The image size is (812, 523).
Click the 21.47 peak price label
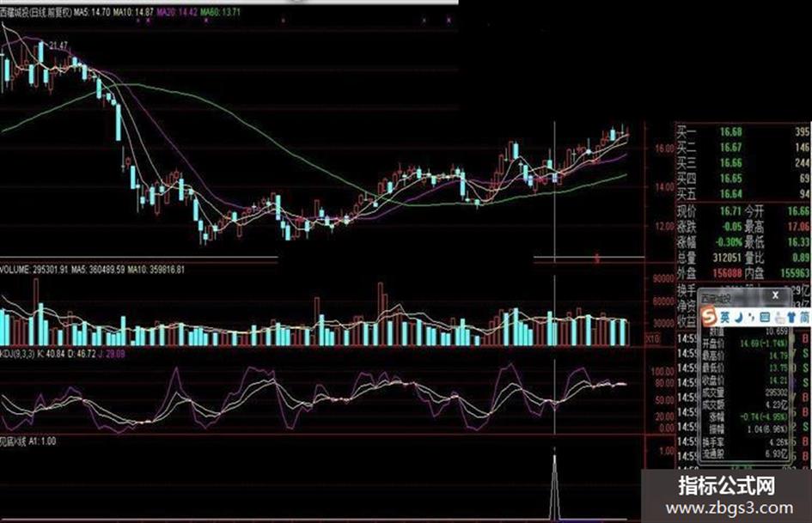(58, 46)
